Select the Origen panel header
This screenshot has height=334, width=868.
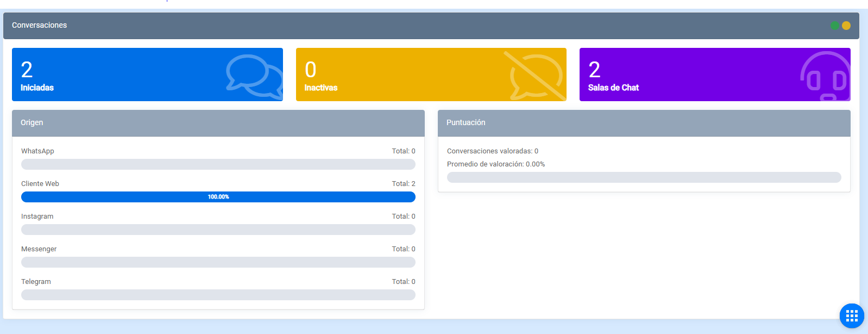click(218, 123)
